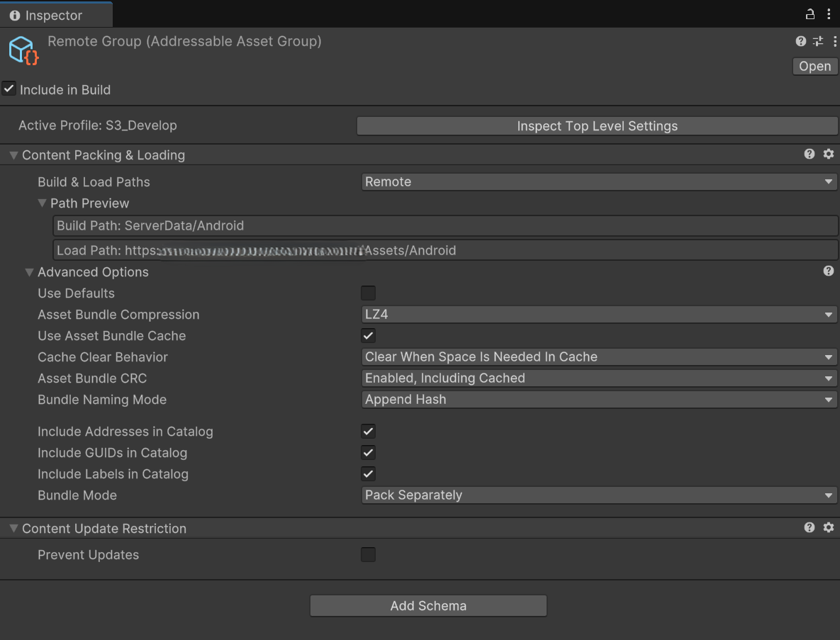Enable the Use Defaults checkbox
Viewport: 840px width, 640px height.
(x=368, y=293)
